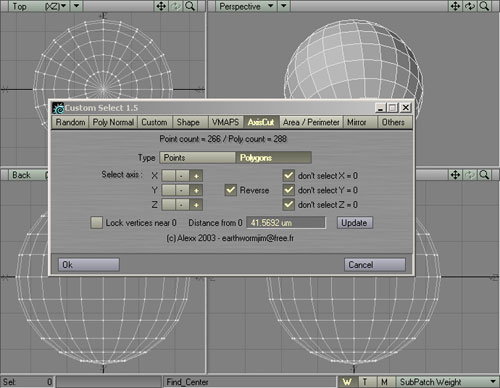Click the lower-right viewport move (pan) icon
Viewport: 500px width, 388px height.
coord(455,175)
